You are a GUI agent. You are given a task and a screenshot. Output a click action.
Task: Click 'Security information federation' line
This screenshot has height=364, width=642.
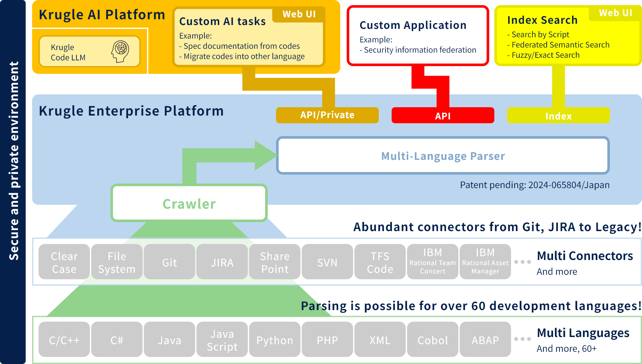418,50
